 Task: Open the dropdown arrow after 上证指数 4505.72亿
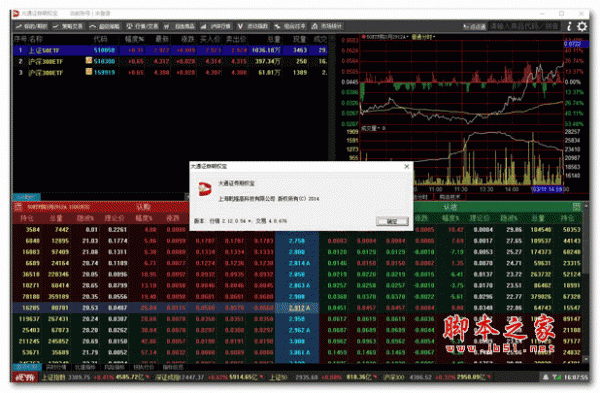pos(147,378)
